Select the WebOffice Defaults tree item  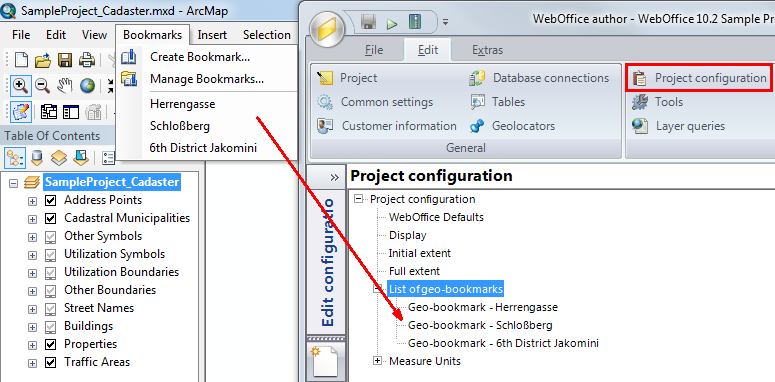436,217
